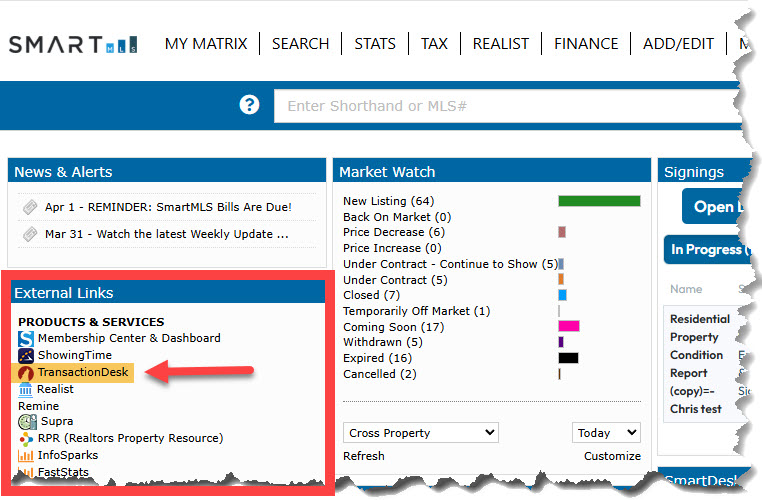The image size is (762, 500).
Task: Click Customize in Market Watch
Action: click(x=612, y=456)
